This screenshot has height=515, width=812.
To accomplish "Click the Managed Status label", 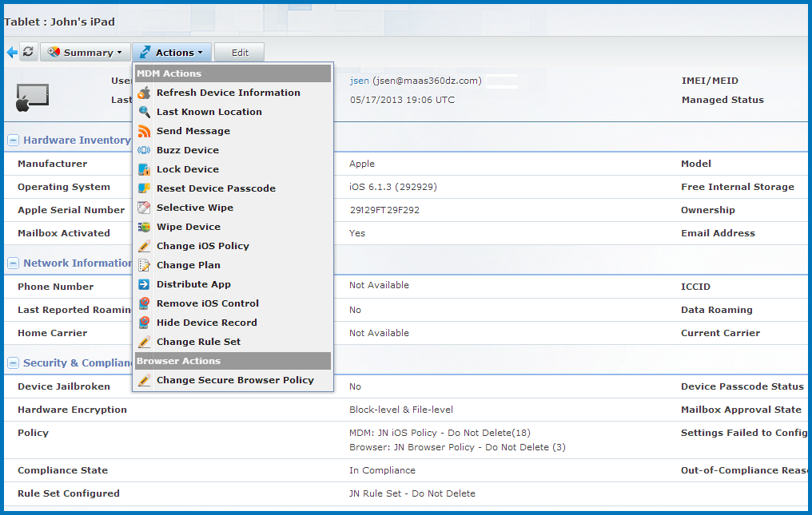I will pyautogui.click(x=722, y=100).
